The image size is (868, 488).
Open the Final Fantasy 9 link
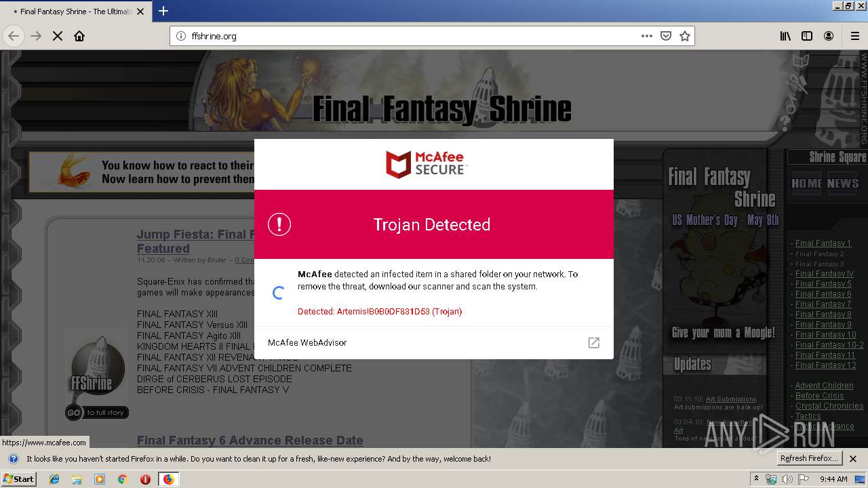point(823,325)
